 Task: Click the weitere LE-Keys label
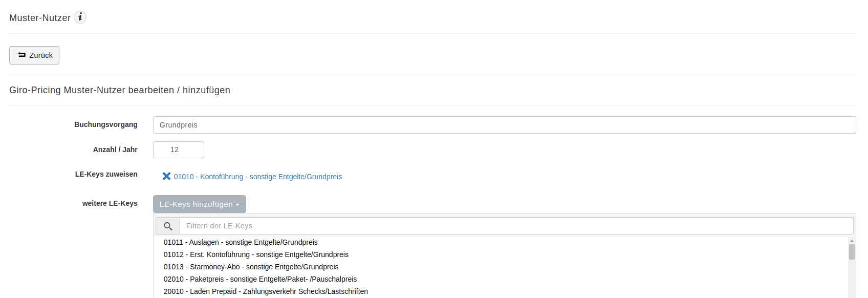[x=110, y=203]
